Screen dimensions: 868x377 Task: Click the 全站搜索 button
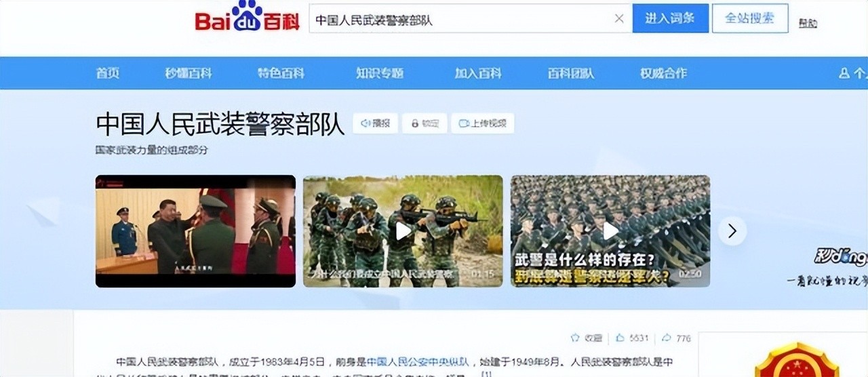point(750,18)
